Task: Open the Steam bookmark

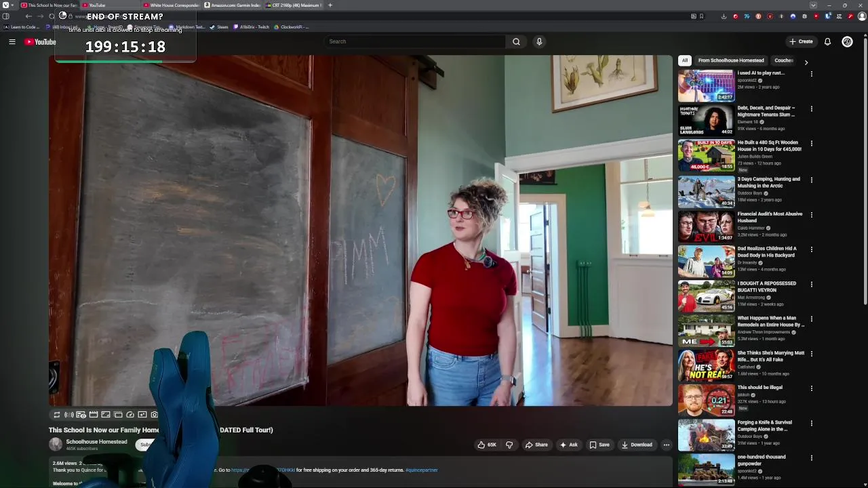Action: point(219,27)
